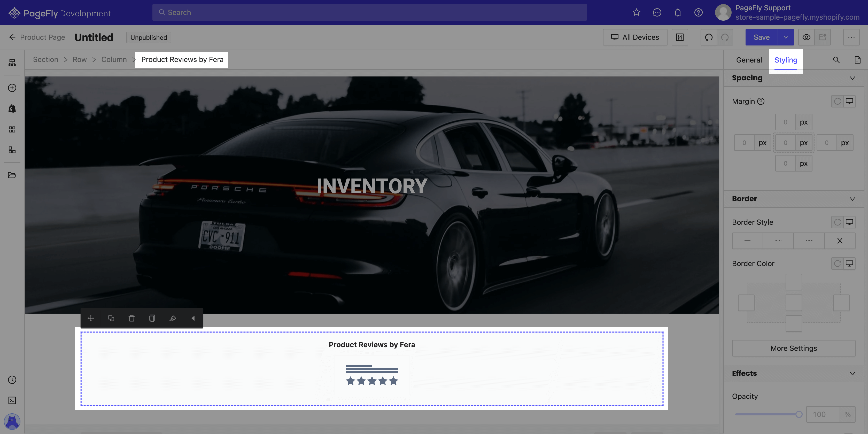This screenshot has width=868, height=434.
Task: Open the four-squares grid elements icon
Action: click(12, 129)
